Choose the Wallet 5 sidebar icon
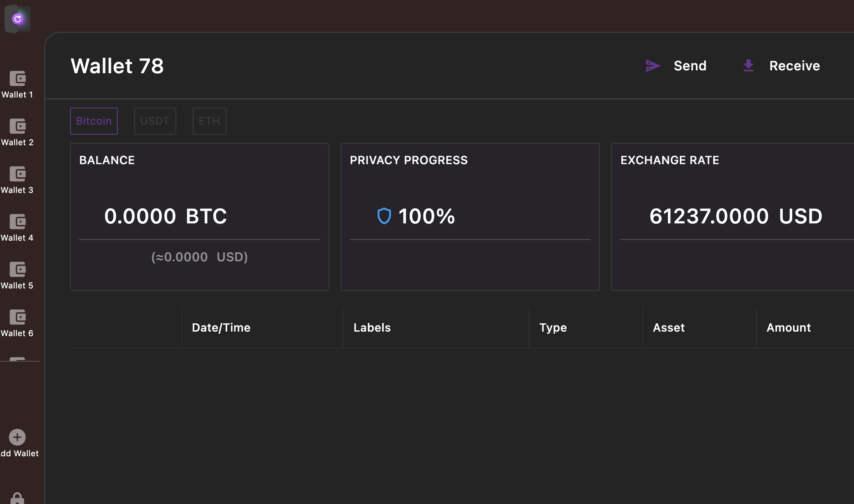 pos(17,269)
